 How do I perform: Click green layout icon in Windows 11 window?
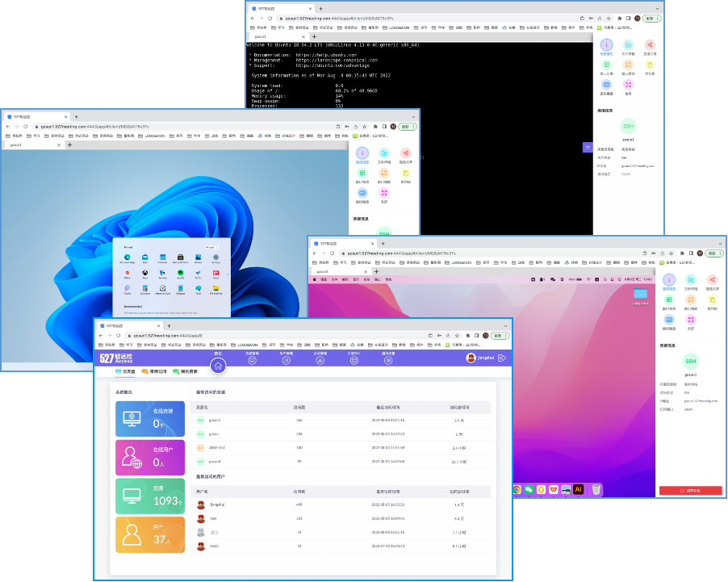(362, 174)
